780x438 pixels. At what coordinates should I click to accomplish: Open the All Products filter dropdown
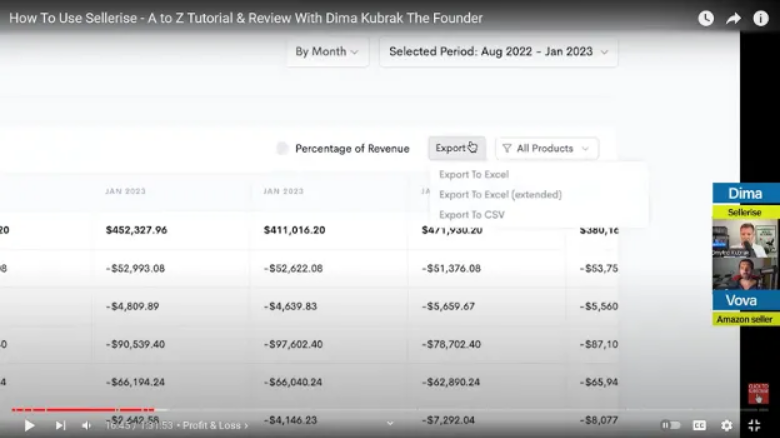547,148
